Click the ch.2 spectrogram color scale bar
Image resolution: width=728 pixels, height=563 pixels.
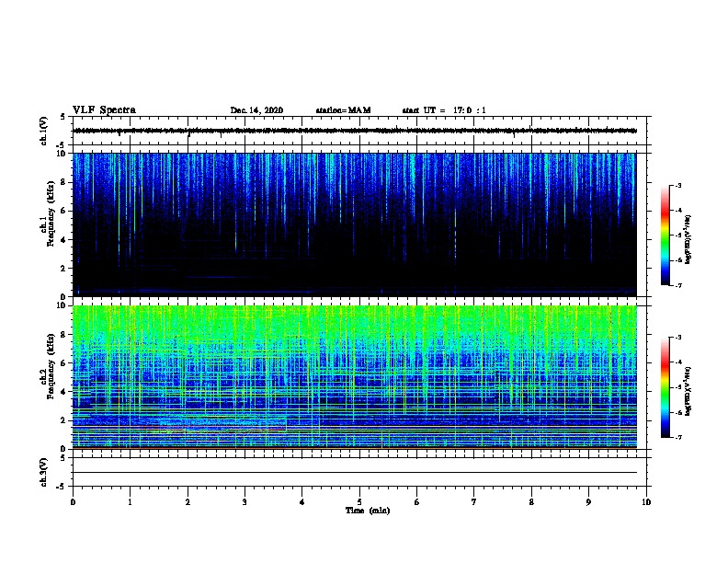665,387
